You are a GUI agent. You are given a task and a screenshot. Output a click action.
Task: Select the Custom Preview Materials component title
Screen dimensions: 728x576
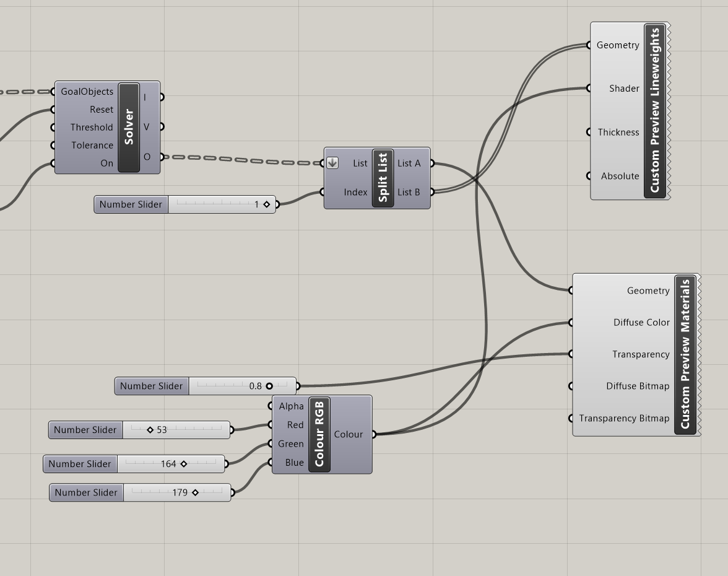(685, 354)
